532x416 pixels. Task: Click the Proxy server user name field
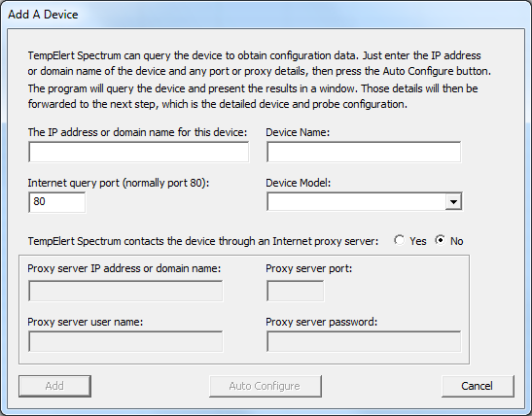tap(125, 341)
